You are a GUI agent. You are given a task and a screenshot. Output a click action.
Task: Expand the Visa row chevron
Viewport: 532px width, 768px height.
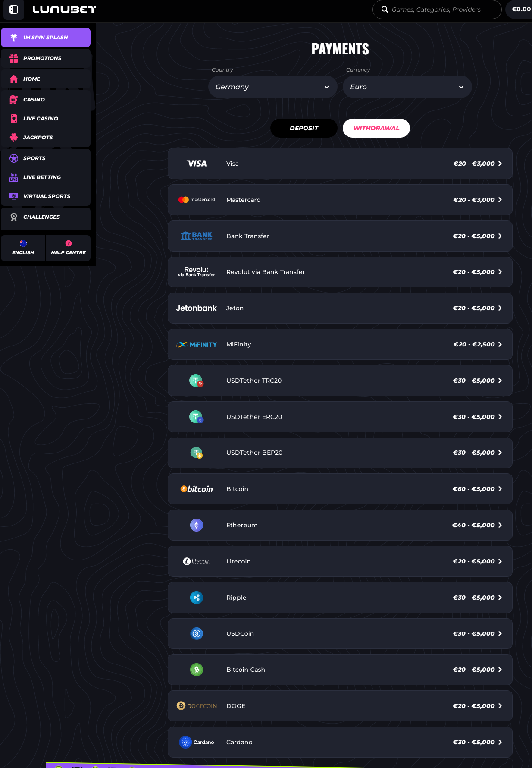[500, 164]
